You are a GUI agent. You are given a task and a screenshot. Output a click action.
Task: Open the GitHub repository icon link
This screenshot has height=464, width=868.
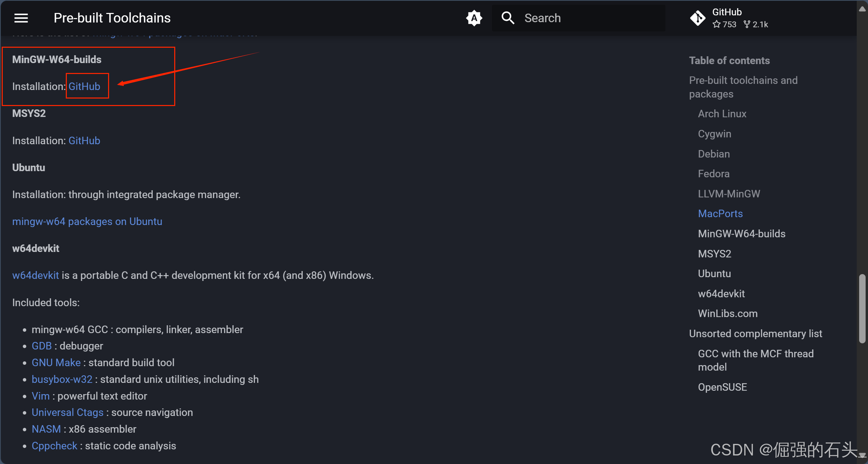pyautogui.click(x=698, y=18)
